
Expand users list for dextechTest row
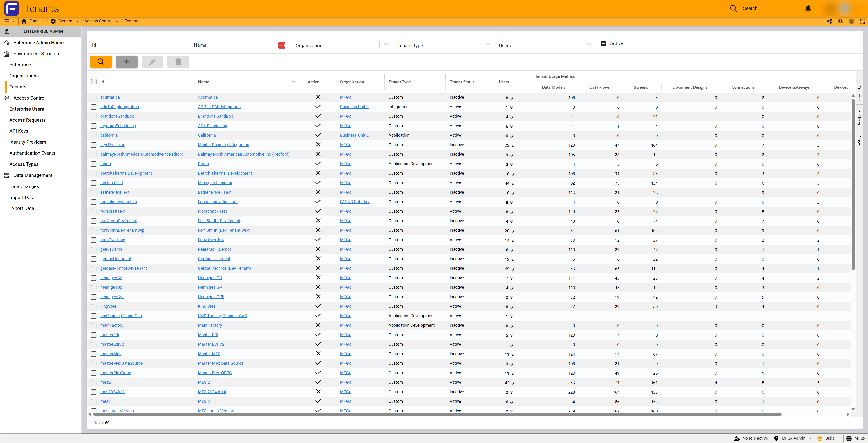click(513, 183)
